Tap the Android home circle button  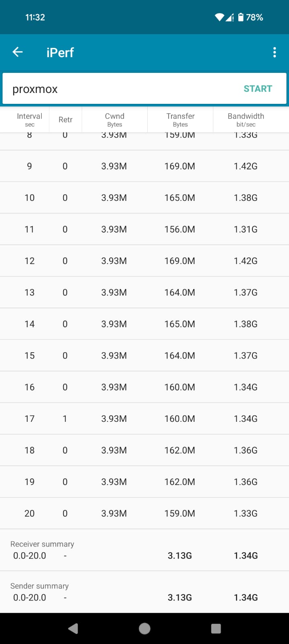(144, 628)
